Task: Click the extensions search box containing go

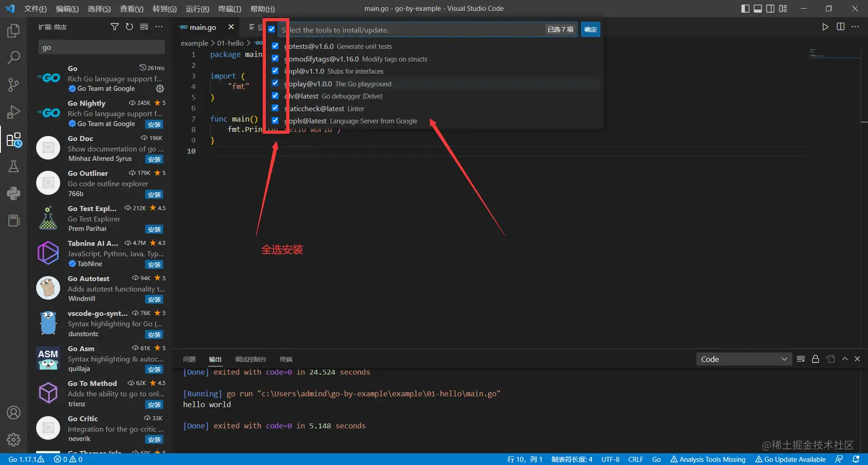Action: coord(102,47)
